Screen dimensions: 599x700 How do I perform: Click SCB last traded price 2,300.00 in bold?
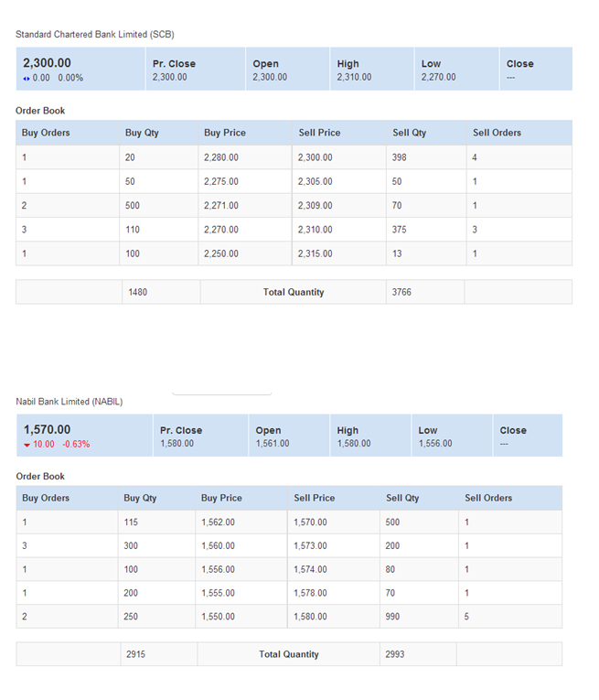click(47, 63)
